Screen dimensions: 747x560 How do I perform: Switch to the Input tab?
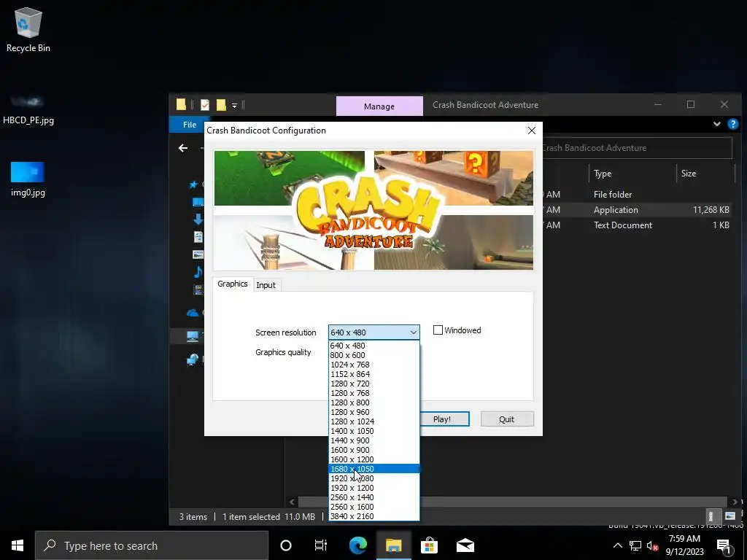266,285
